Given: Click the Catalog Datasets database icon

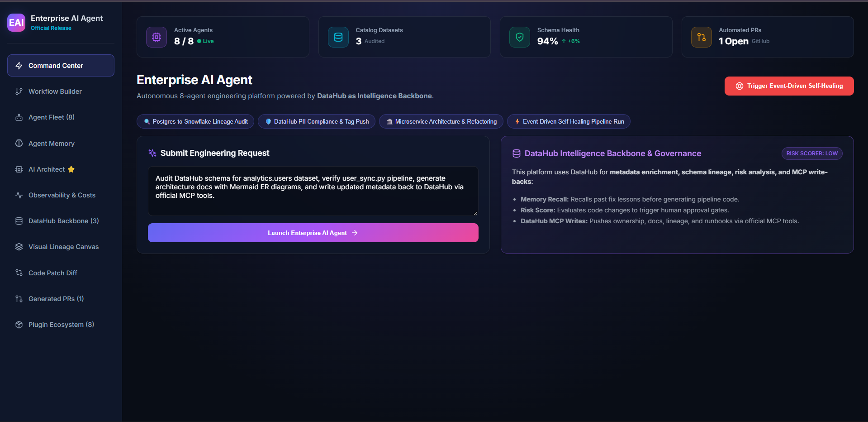Looking at the screenshot, I should point(338,37).
